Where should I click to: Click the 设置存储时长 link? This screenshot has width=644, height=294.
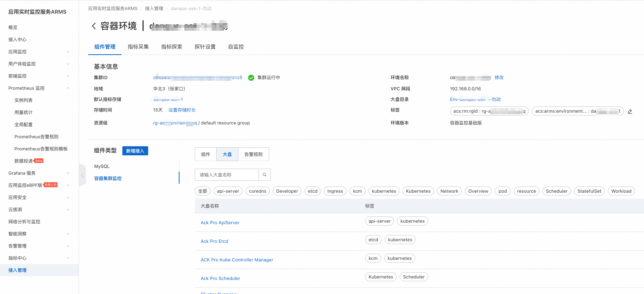coord(182,110)
